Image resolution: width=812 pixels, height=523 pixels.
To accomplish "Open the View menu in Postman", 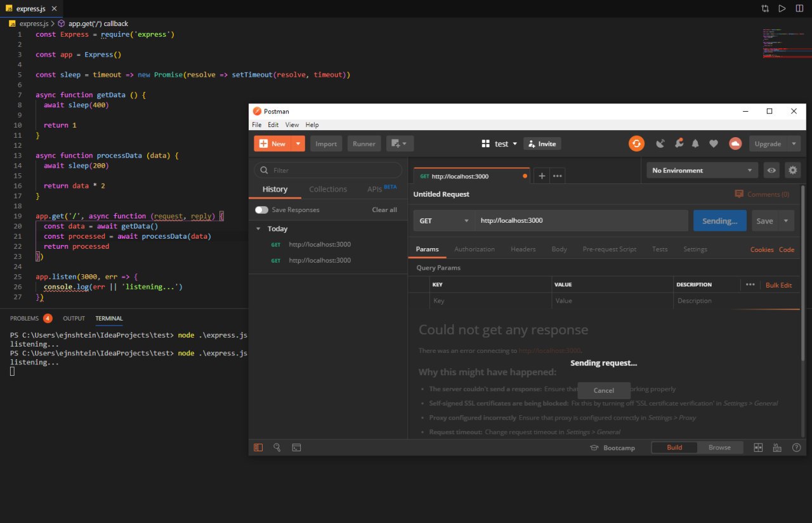I will tap(292, 124).
